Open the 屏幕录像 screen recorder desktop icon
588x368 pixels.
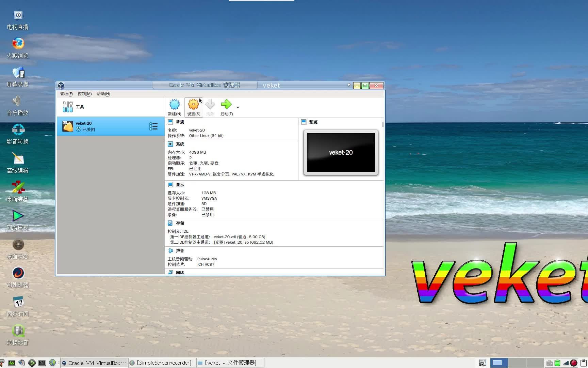coord(17,73)
